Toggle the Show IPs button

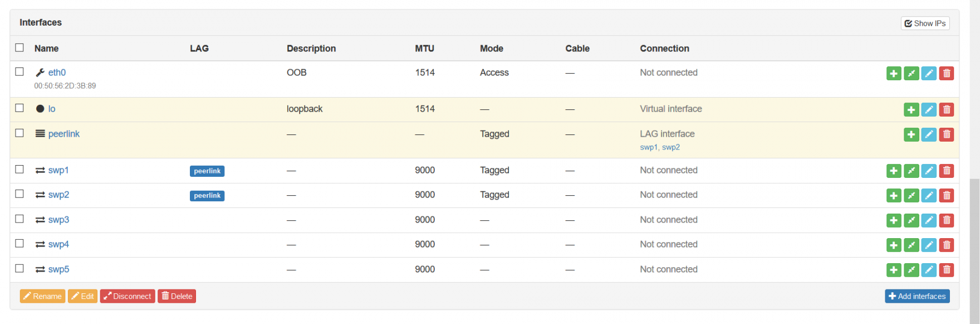coord(925,23)
